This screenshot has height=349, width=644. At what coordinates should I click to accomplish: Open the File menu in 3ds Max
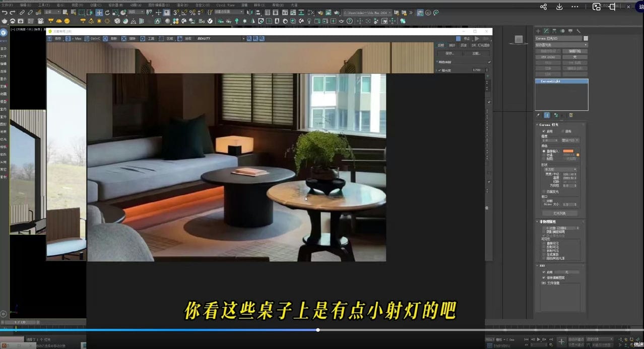[x=7, y=5]
